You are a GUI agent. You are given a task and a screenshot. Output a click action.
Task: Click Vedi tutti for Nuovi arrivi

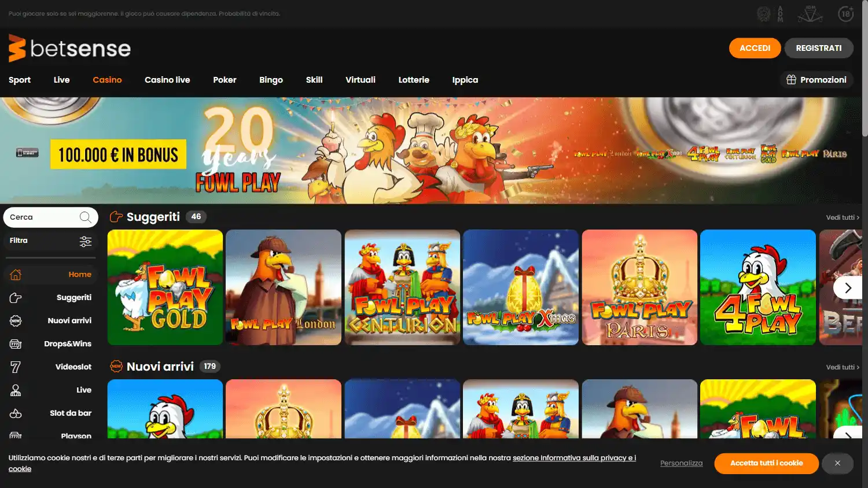[x=843, y=367]
